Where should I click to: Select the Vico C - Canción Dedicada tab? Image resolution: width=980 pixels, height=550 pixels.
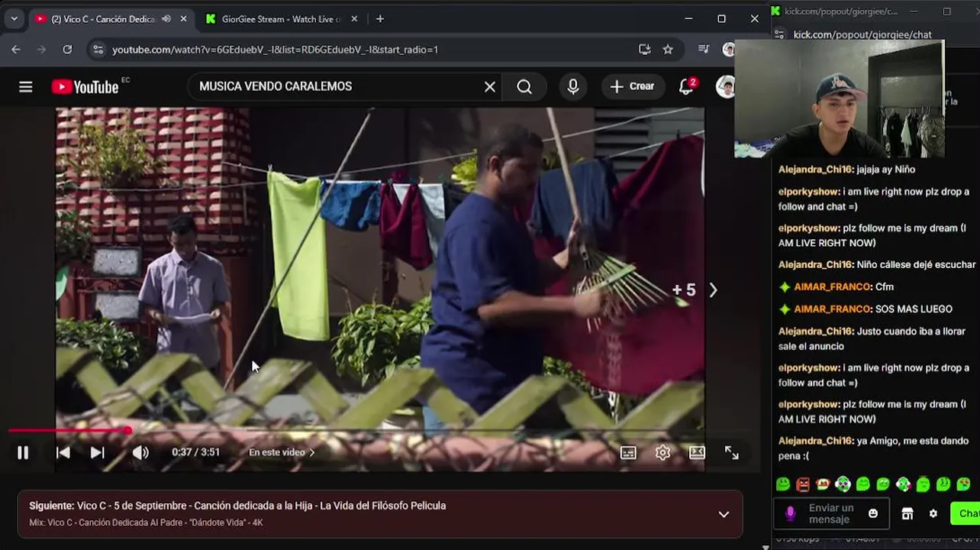coord(102,19)
